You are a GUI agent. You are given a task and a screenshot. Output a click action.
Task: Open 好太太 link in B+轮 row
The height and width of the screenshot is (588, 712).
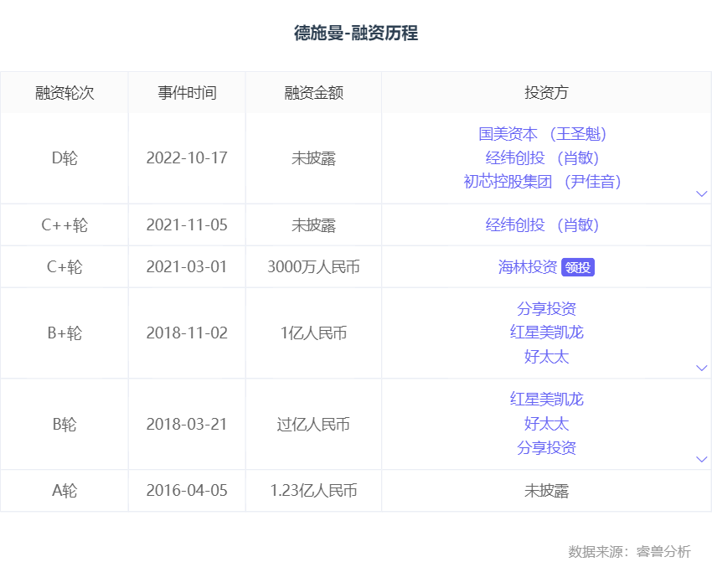point(547,357)
